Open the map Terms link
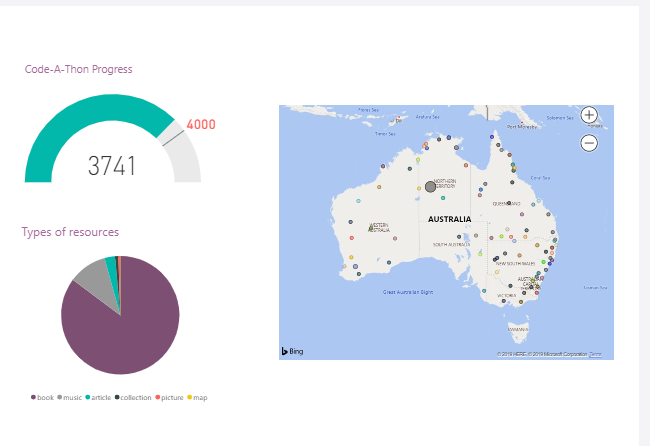The image size is (650, 446). pyautogui.click(x=595, y=354)
